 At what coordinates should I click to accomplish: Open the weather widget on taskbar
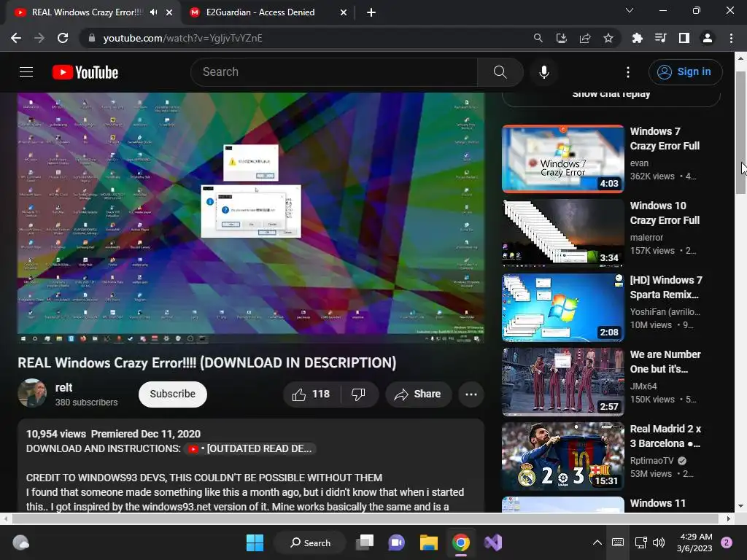click(x=21, y=542)
